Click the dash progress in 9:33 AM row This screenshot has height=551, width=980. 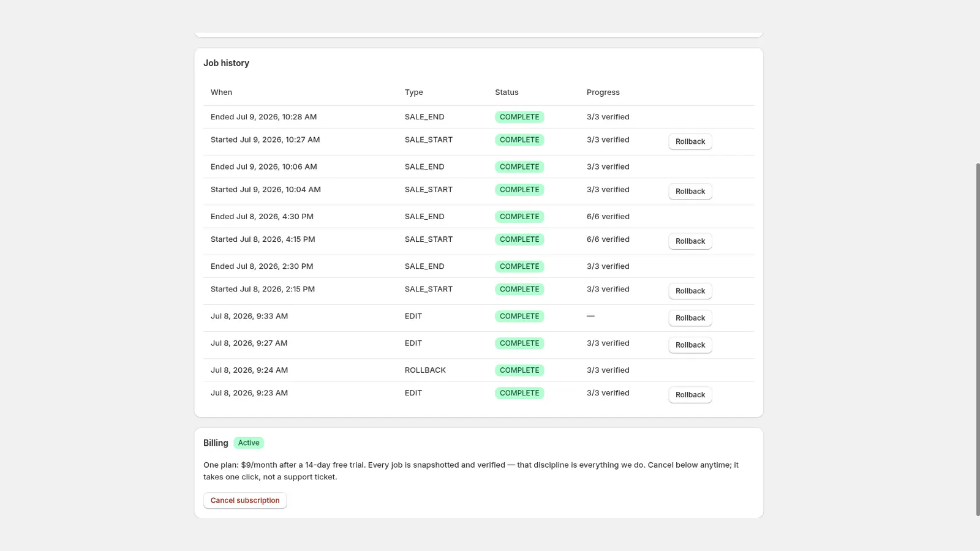click(x=590, y=316)
